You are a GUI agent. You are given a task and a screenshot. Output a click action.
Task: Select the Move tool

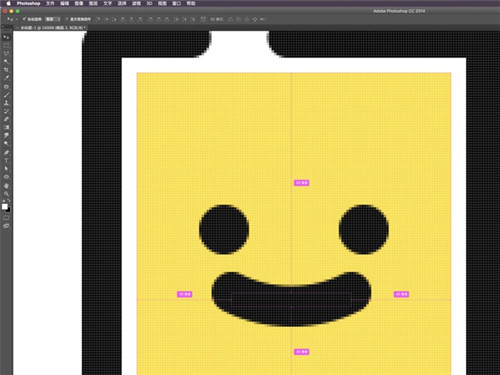(6, 37)
